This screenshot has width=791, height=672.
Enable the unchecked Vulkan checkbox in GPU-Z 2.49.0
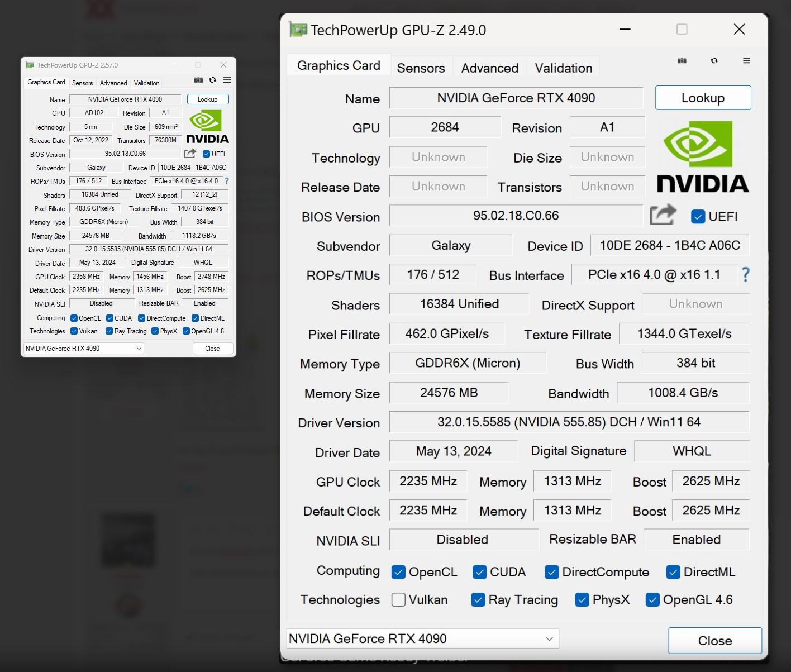tap(398, 599)
